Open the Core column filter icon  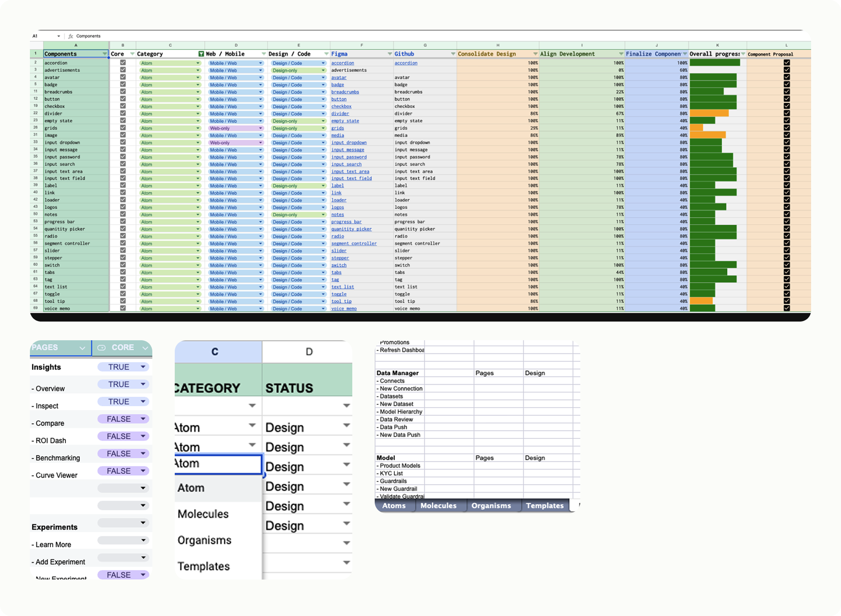click(132, 54)
